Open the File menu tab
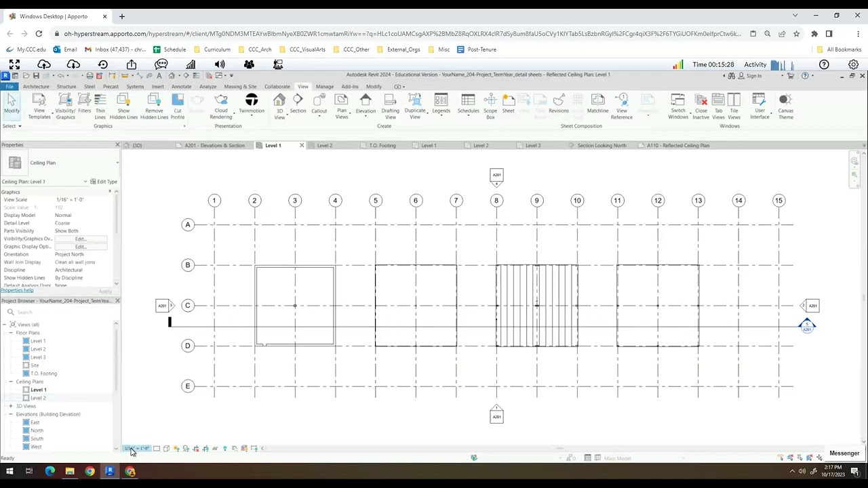Viewport: 868px width, 488px height. [9, 87]
